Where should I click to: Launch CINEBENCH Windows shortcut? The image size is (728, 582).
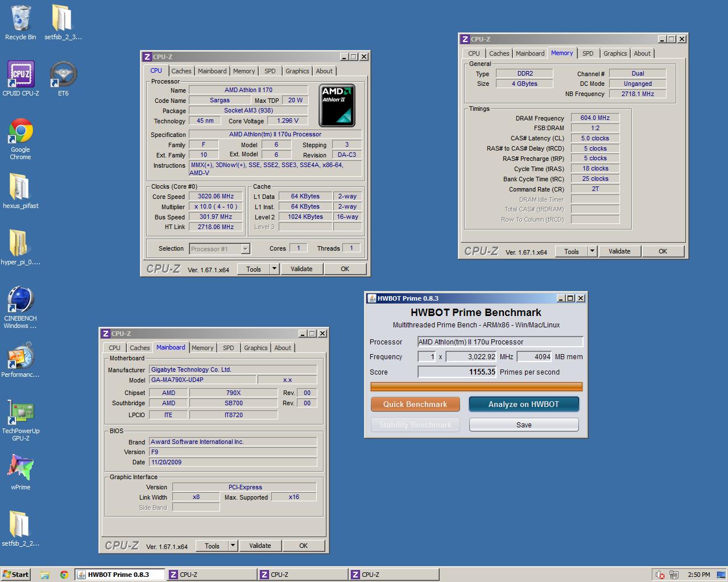coord(20,307)
